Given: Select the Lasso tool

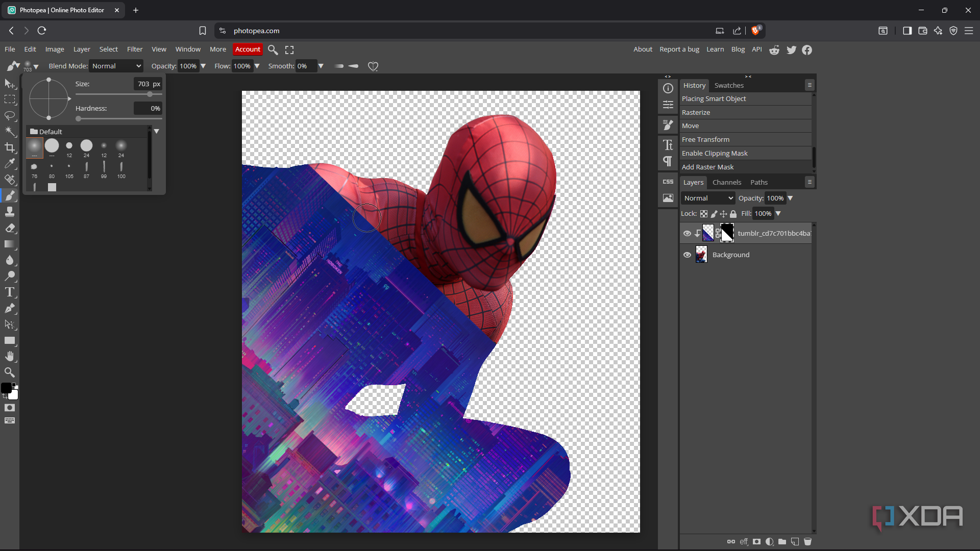Looking at the screenshot, I should (x=10, y=116).
